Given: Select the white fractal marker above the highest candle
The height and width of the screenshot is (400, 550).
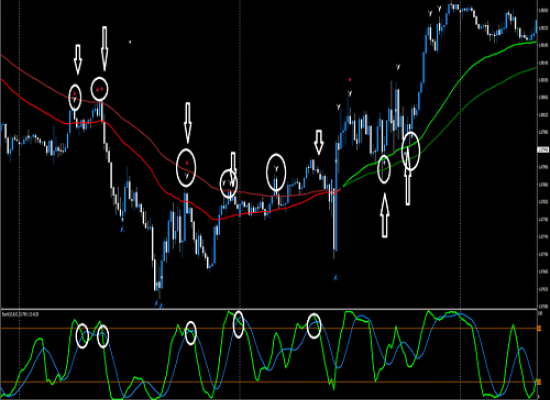Looking at the screenshot, I should [439, 7].
